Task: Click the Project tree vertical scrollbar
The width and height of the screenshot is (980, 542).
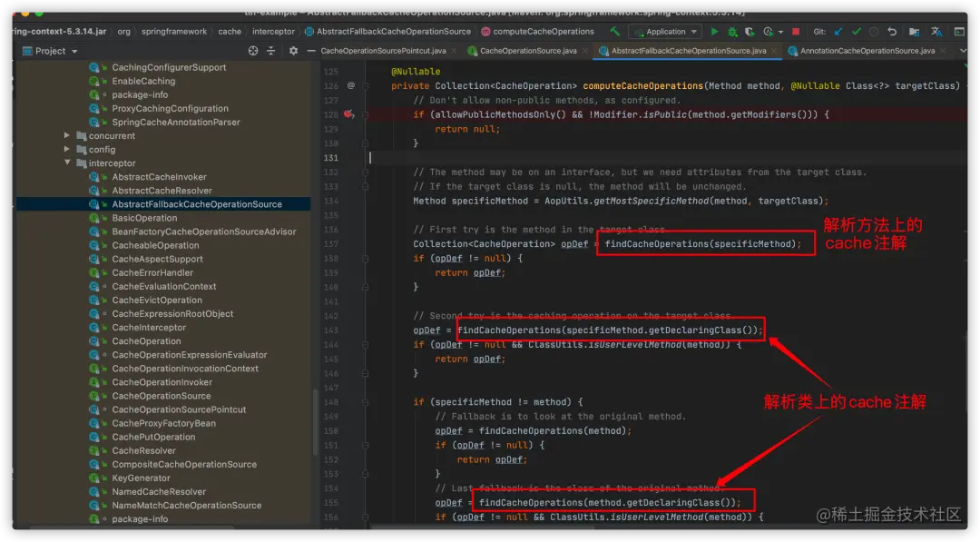Action: [315, 422]
